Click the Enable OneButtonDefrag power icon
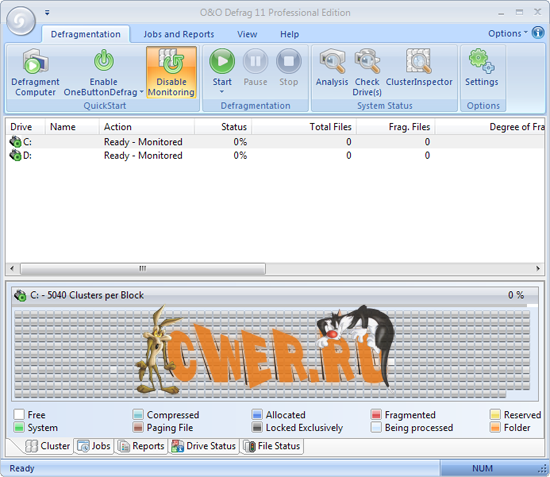550x477 pixels. [x=104, y=60]
